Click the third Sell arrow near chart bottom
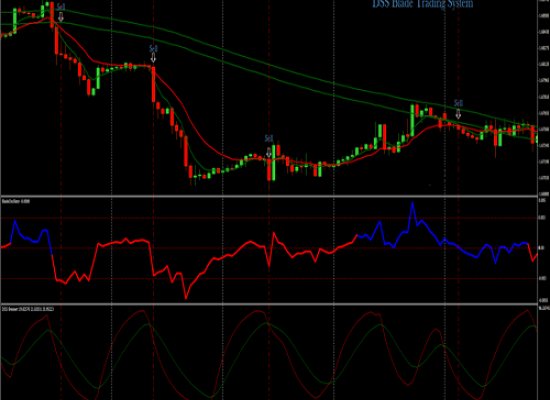550x400 pixels. coord(269,152)
